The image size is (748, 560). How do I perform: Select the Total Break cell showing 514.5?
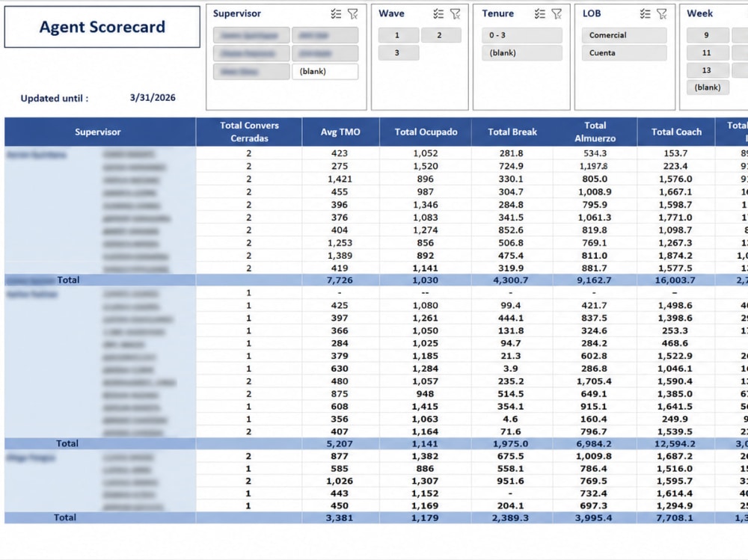(x=511, y=394)
